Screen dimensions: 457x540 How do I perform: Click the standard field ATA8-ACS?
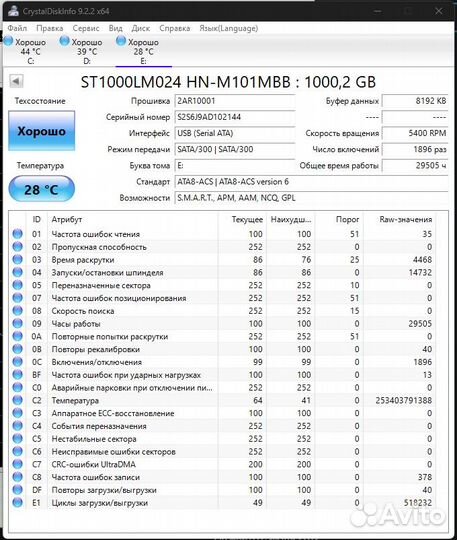(311, 182)
